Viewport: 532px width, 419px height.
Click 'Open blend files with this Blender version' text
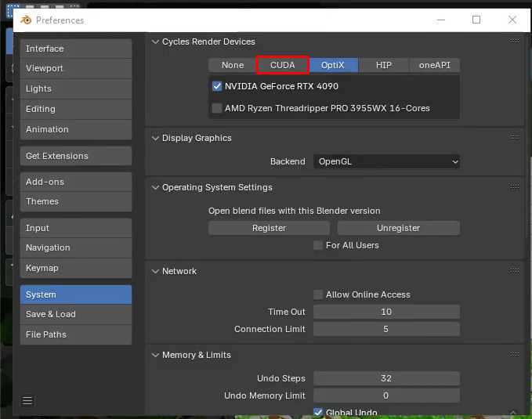[294, 211]
